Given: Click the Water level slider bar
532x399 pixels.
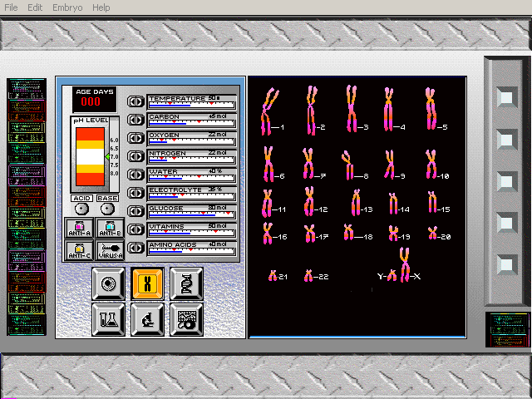Looking at the screenshot, I should pyautogui.click(x=191, y=177).
